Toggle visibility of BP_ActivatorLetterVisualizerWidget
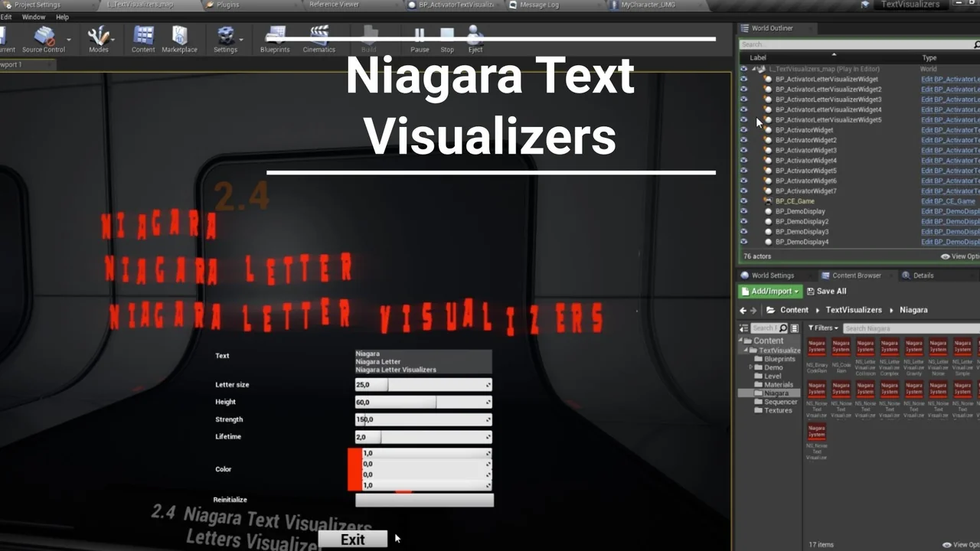The width and height of the screenshot is (980, 551). 743,80
